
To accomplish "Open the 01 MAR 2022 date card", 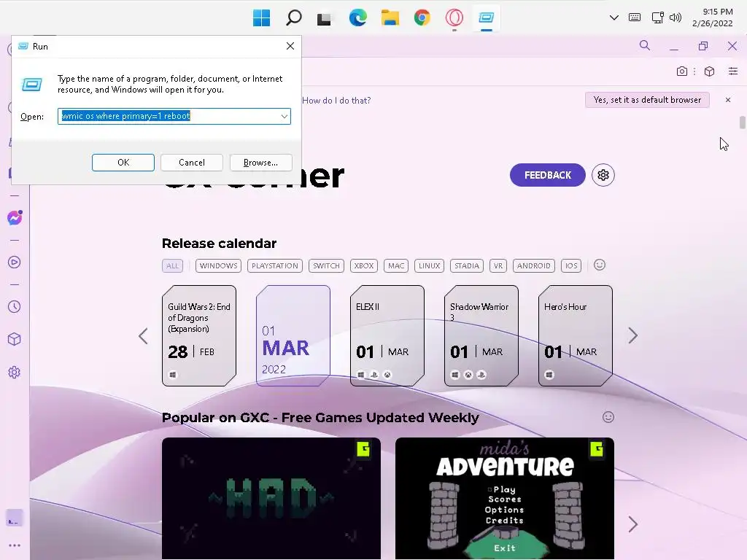I will tap(293, 335).
